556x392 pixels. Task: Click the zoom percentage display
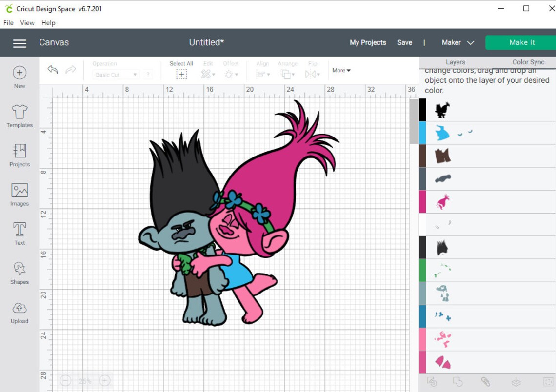(x=85, y=381)
